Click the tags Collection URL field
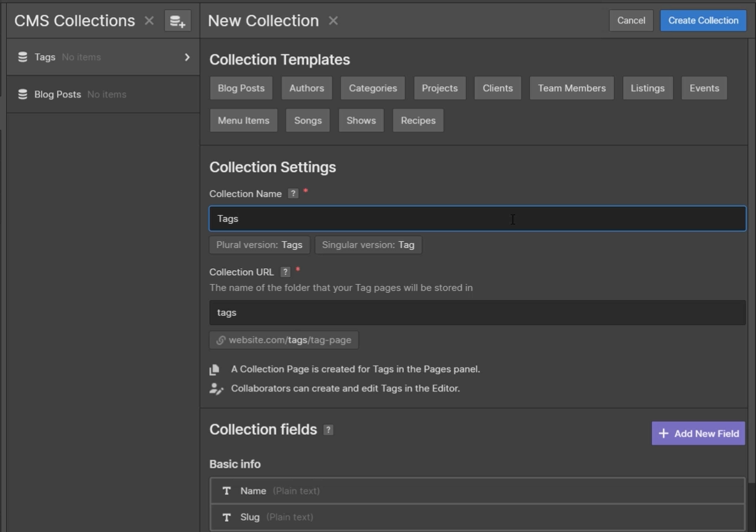 [x=477, y=312]
